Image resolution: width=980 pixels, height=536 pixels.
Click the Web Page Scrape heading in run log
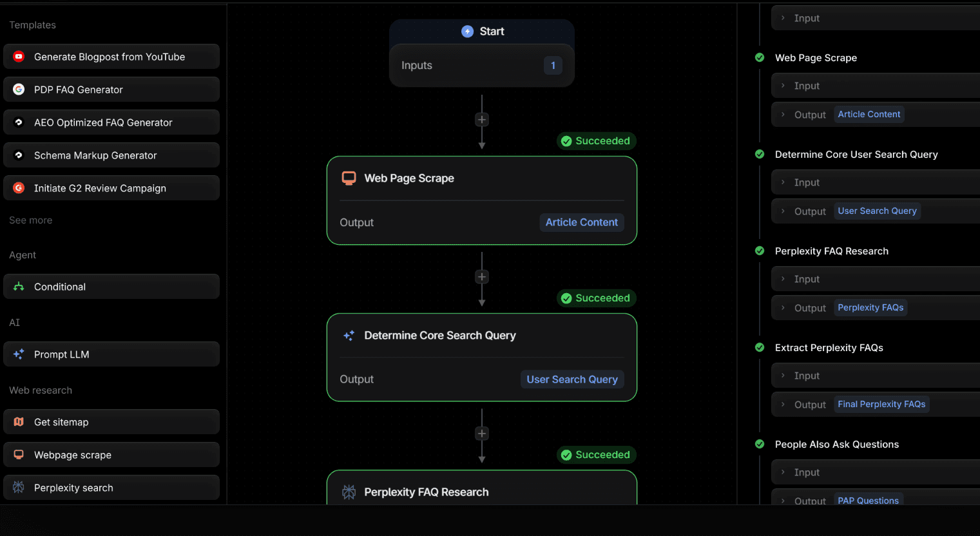click(x=816, y=58)
